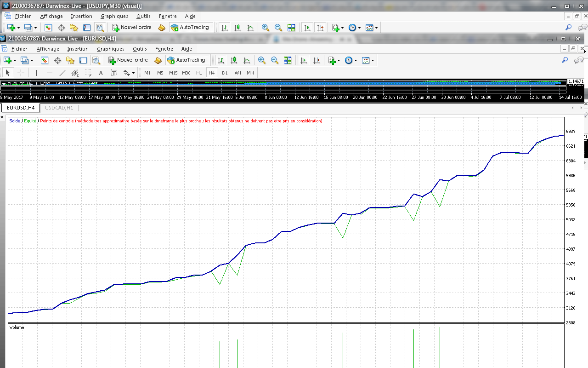Image resolution: width=588 pixels, height=368 pixels.
Task: Select the horizontal line drawing tool
Action: click(50, 73)
